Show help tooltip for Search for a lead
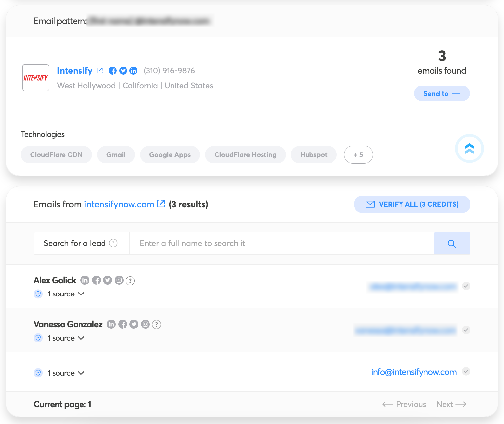 [x=113, y=243]
